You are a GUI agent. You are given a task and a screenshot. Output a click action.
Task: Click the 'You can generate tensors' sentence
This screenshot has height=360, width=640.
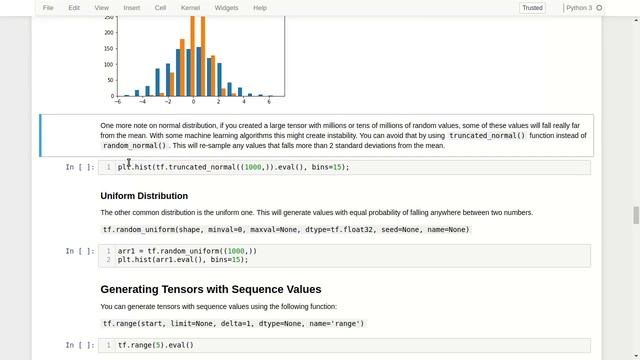click(219, 307)
